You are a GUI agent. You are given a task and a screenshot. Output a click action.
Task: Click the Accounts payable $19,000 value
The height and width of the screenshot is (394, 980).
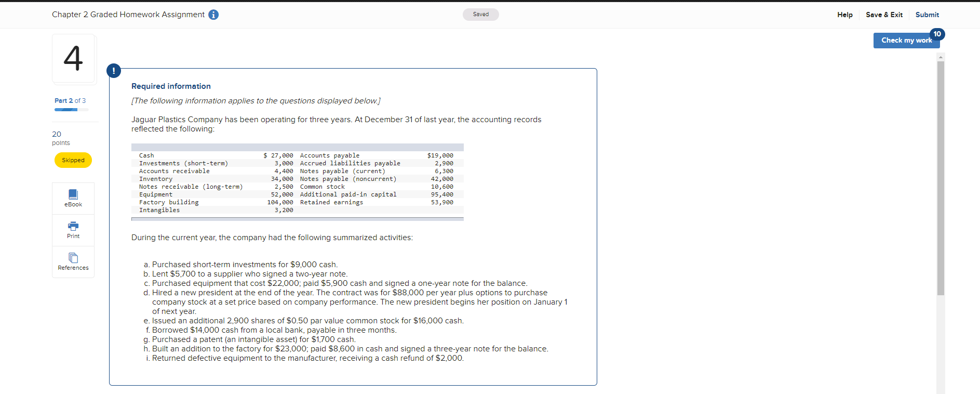tap(440, 155)
